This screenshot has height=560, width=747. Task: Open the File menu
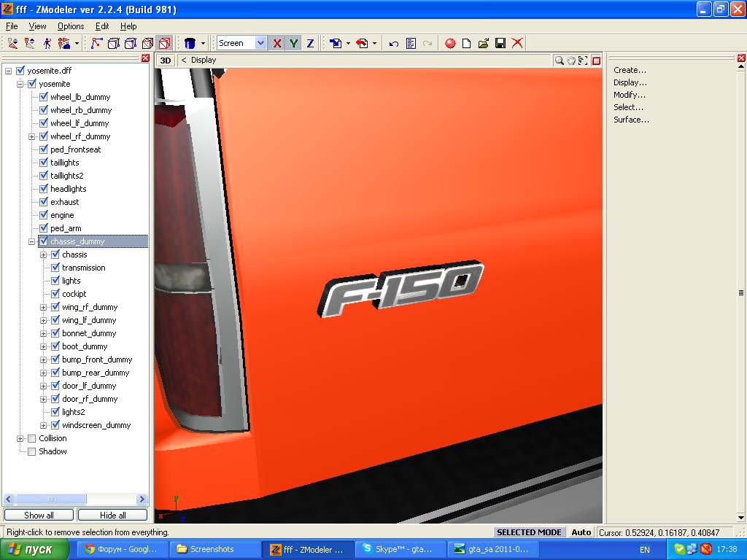pos(12,26)
